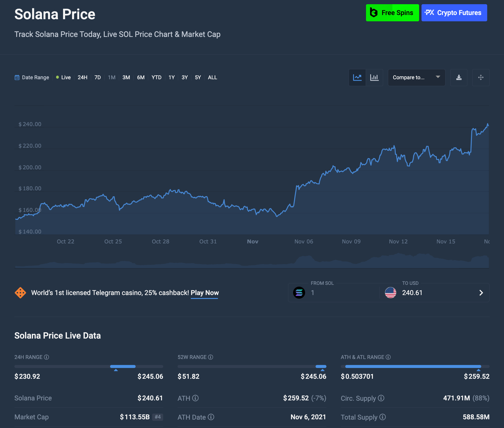Click the $240.61 Solana Price value
This screenshot has height=428, width=504.
click(x=150, y=398)
